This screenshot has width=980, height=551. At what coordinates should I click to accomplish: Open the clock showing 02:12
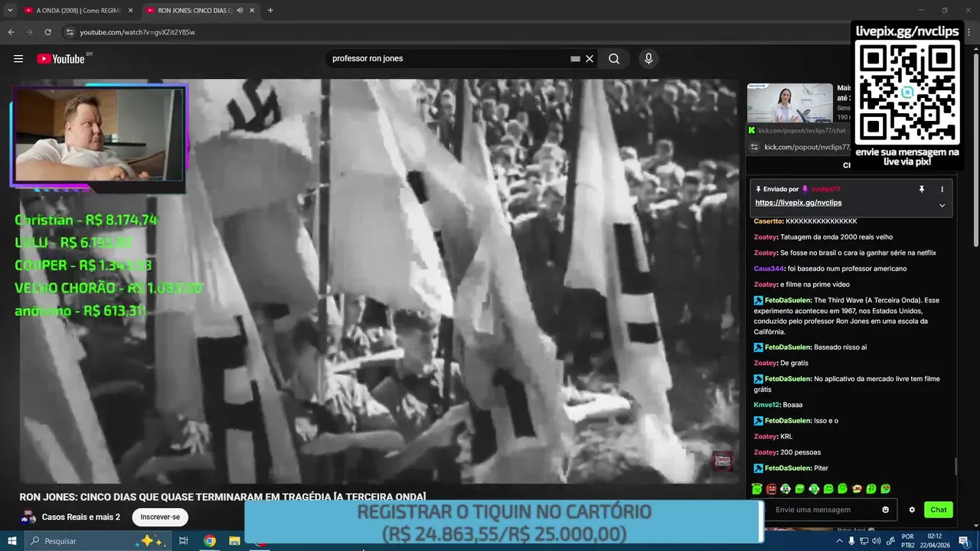pos(936,541)
